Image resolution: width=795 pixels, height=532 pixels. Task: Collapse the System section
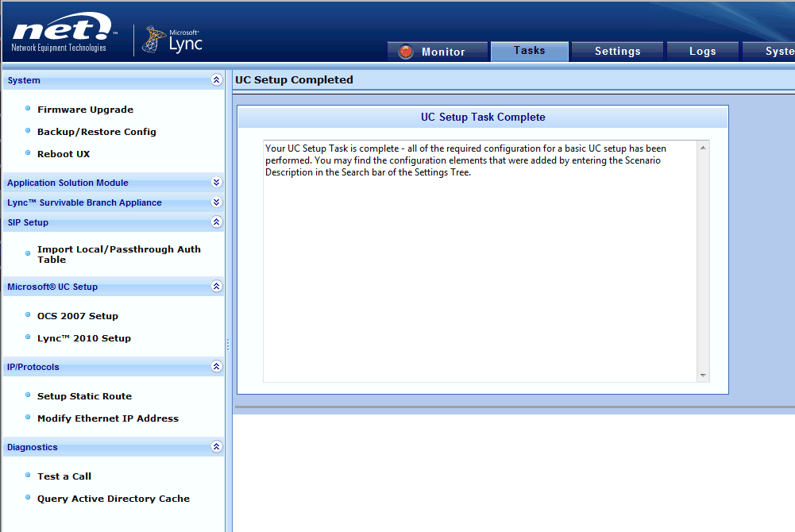coord(215,79)
